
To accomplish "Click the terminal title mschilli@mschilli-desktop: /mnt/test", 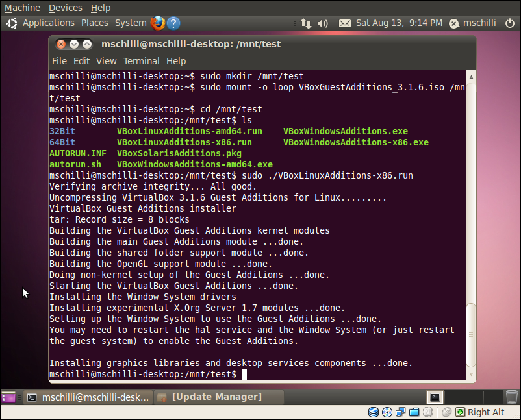I will tap(191, 44).
